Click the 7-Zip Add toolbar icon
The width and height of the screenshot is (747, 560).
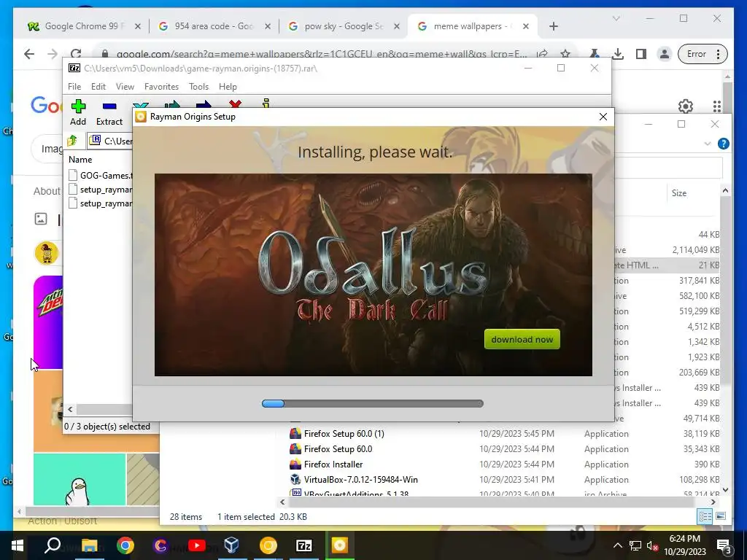coord(78,112)
